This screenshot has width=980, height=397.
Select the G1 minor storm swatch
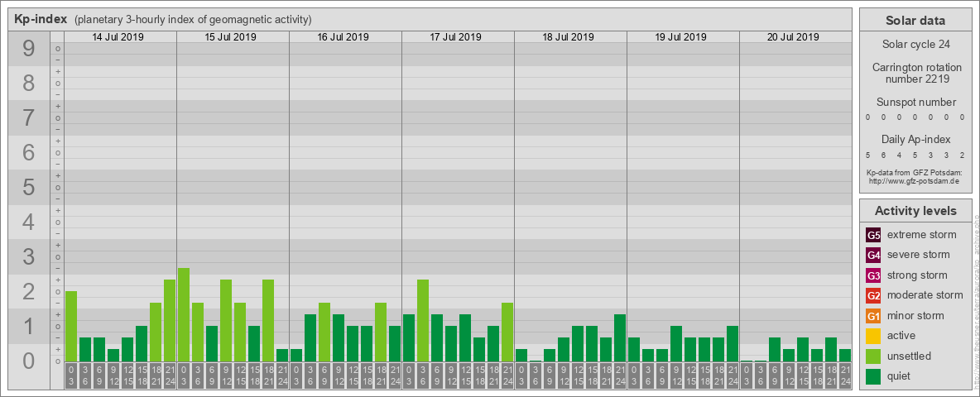[874, 316]
